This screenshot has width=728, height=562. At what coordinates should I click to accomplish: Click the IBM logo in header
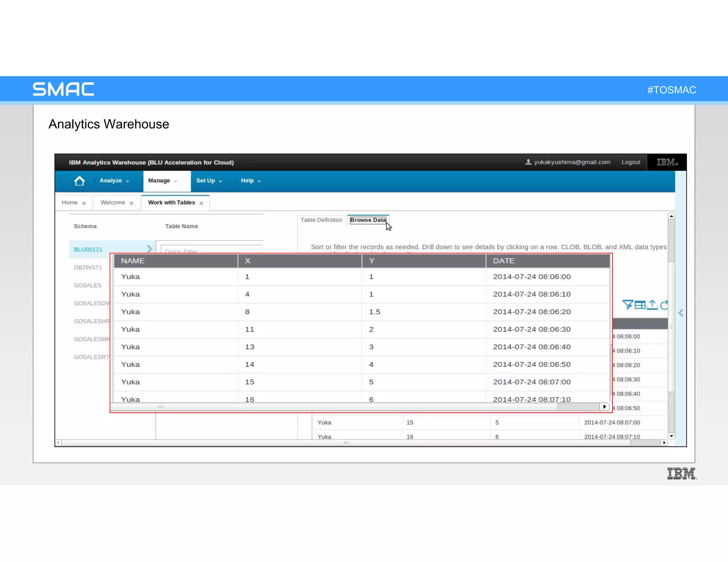667,162
